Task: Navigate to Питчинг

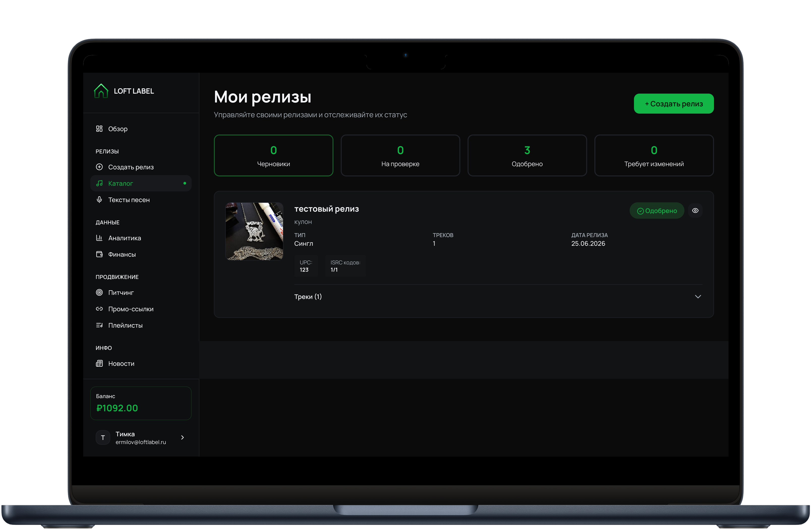Action: click(x=141, y=293)
